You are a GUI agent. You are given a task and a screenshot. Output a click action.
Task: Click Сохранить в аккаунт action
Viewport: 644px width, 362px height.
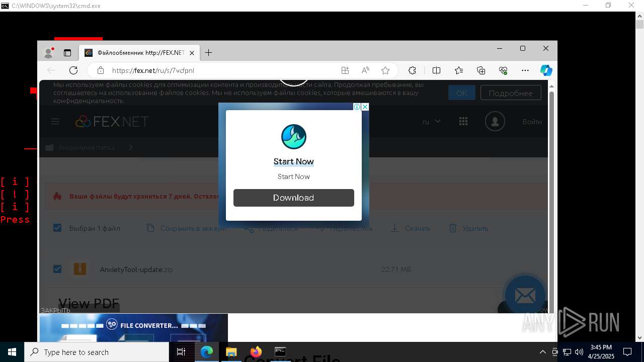187,228
